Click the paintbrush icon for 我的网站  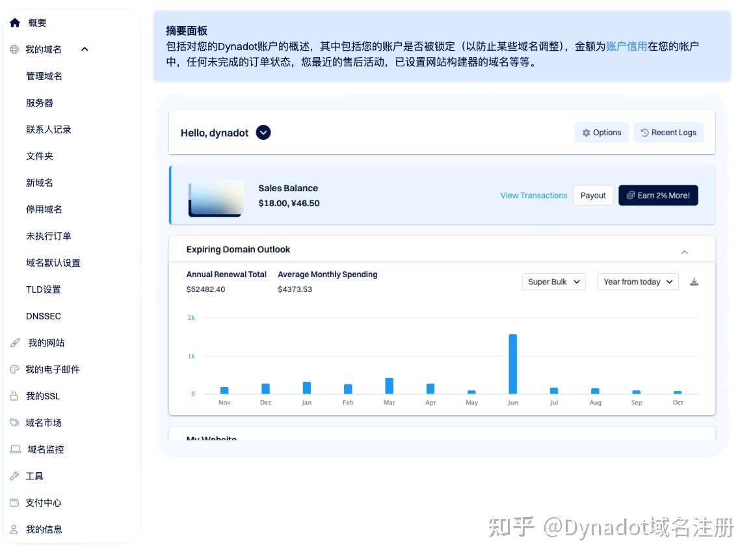pyautogui.click(x=15, y=342)
